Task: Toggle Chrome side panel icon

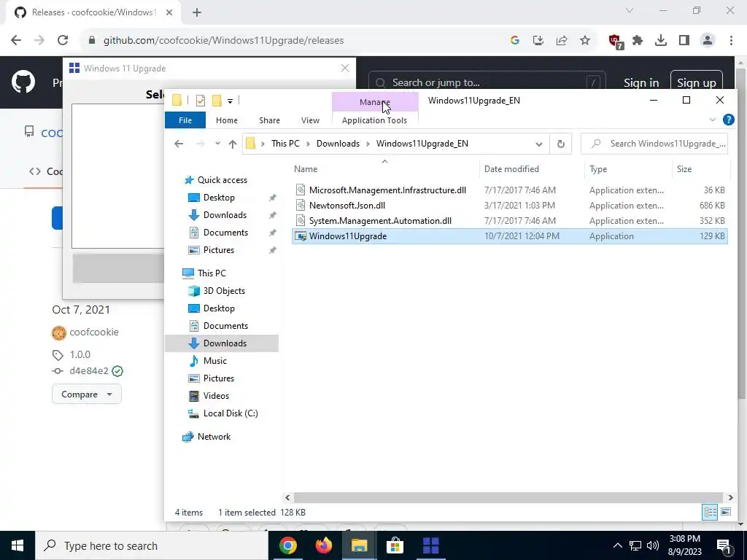Action: (x=684, y=41)
